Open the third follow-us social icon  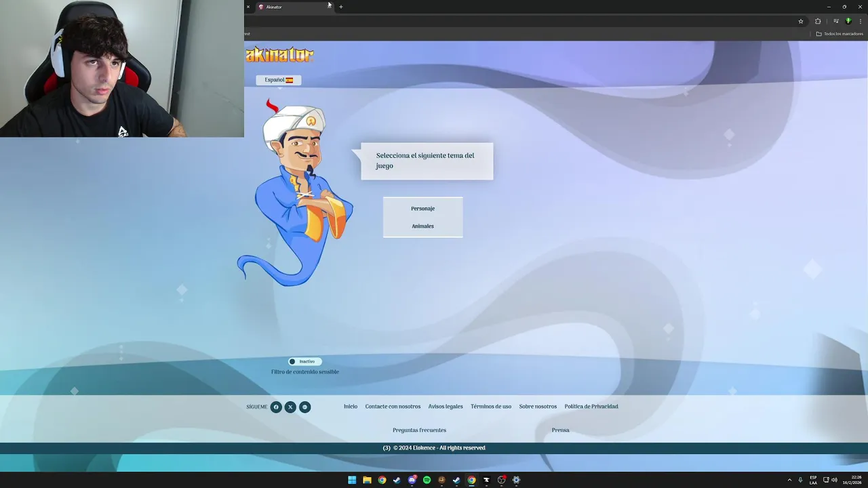(x=305, y=407)
